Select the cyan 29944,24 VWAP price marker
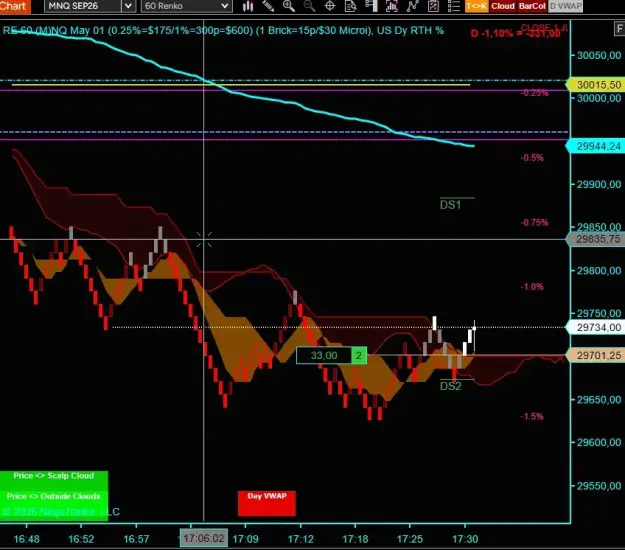This screenshot has width=625, height=550. point(596,146)
